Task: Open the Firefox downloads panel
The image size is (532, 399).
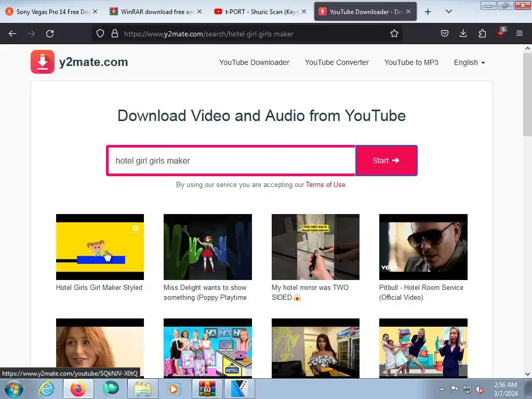Action: coord(463,34)
